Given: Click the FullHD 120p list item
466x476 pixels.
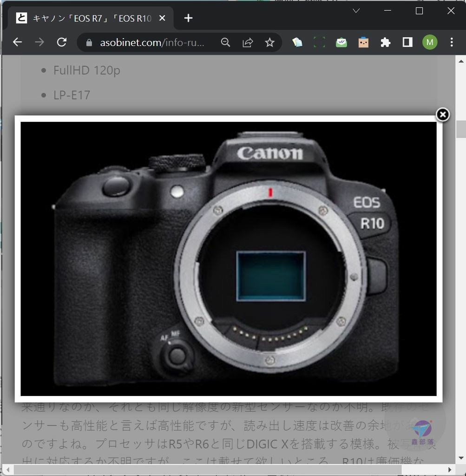Looking at the screenshot, I should 87,70.
